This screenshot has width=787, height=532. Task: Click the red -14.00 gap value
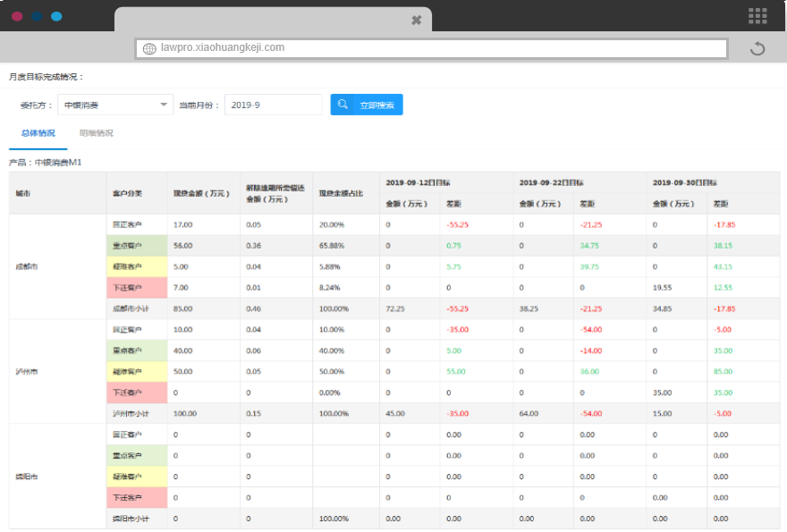tap(591, 350)
